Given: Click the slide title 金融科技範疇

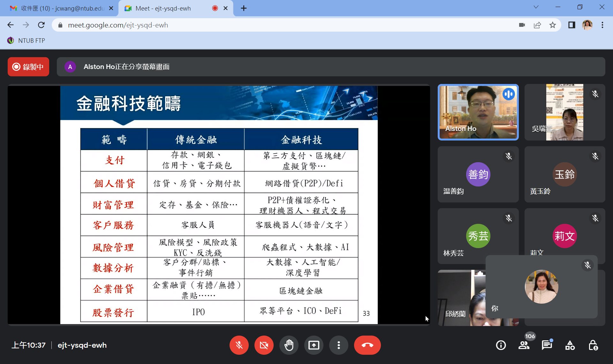Looking at the screenshot, I should (x=128, y=103).
